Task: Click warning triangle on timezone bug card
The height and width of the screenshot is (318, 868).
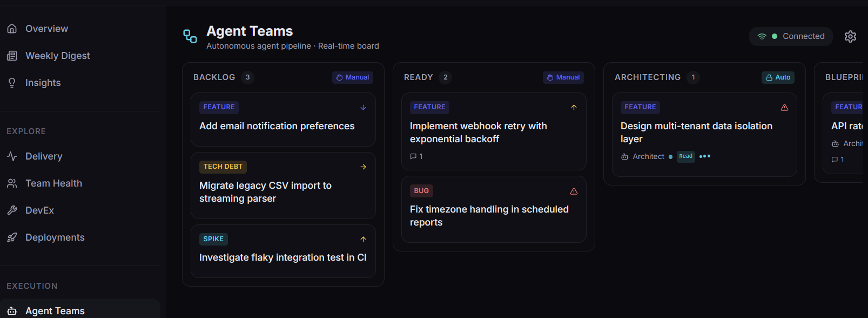Action: pyautogui.click(x=574, y=191)
